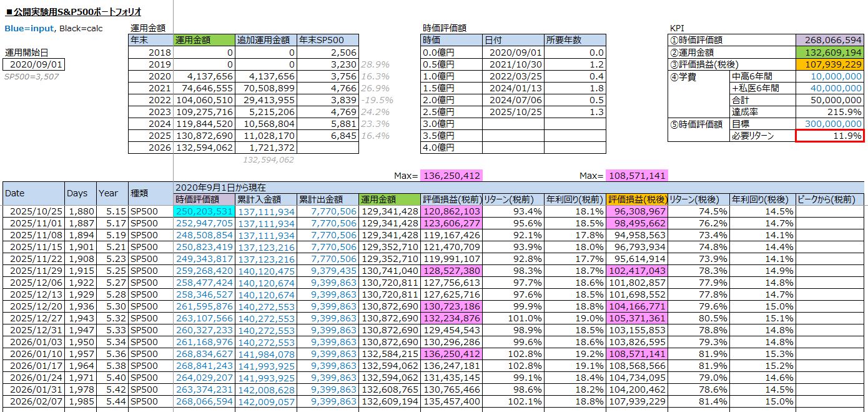This screenshot has height=412, width=868.
Task: Click the Days column header
Action: coord(81,194)
